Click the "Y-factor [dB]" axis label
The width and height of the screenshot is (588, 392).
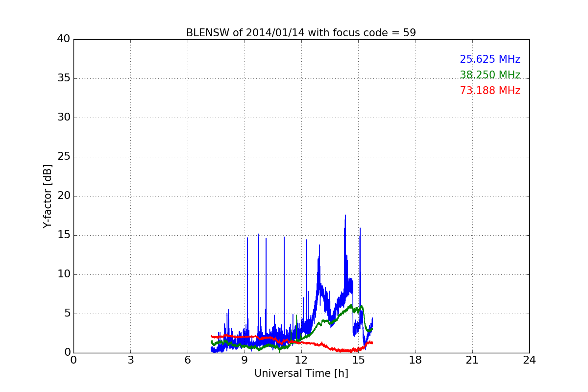(48, 196)
